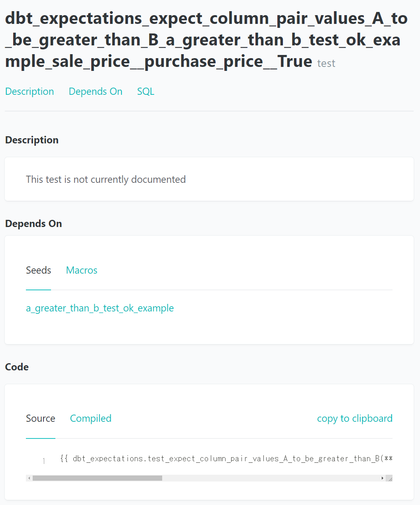
Task: Click the dbt_expectations source code line
Action: click(x=226, y=459)
